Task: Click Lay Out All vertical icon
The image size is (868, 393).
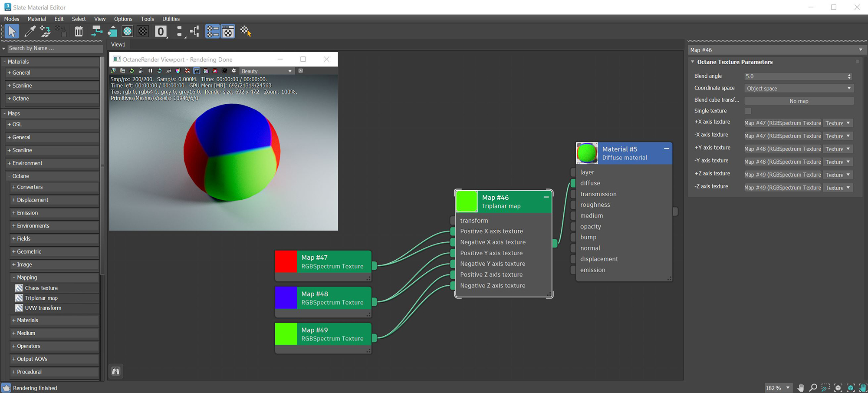Action: tap(179, 31)
